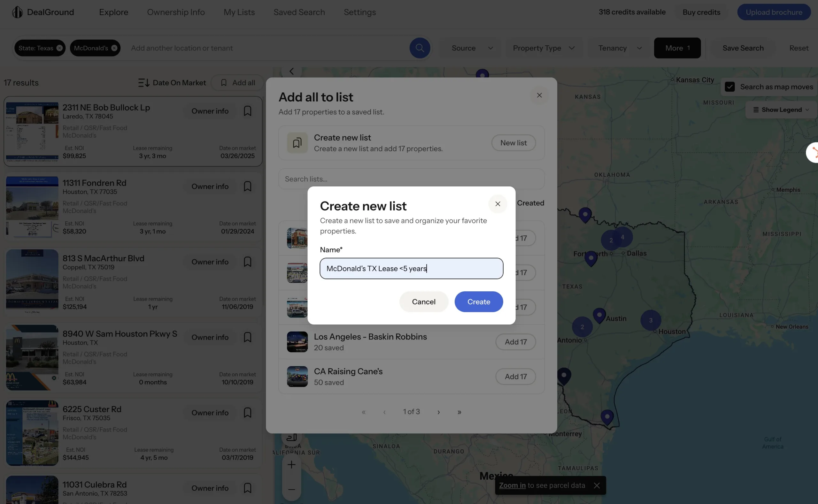Go to the My Lists tab
Screen dimensions: 818x504
(239, 12)
